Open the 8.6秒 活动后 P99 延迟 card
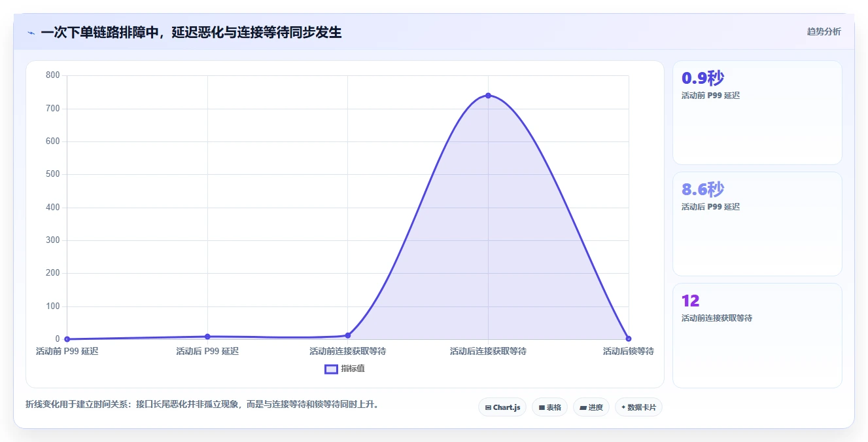Viewport: 868px width, 442px height. coord(757,224)
